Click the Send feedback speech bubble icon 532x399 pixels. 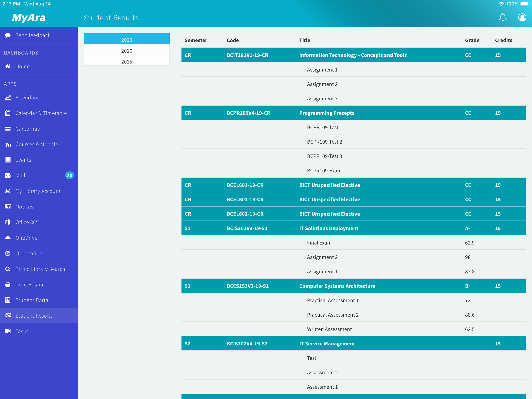8,35
